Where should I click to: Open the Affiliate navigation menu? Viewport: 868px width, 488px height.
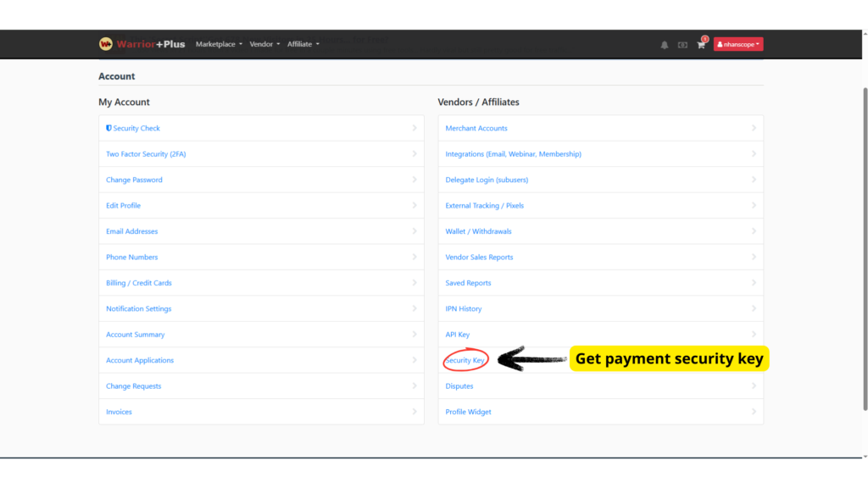tap(303, 44)
